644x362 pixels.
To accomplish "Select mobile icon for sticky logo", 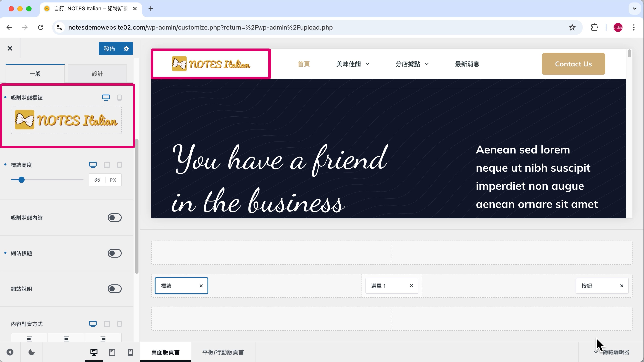I will [119, 97].
